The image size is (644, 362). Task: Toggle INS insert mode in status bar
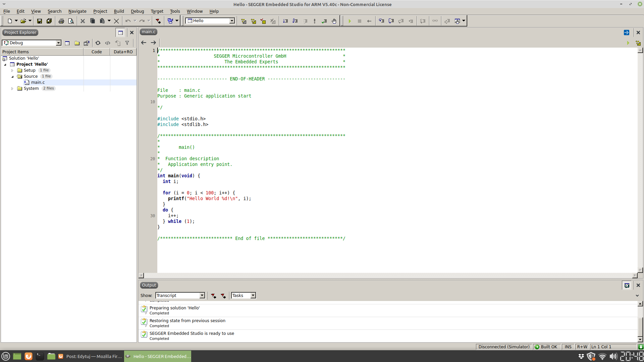pos(568,347)
